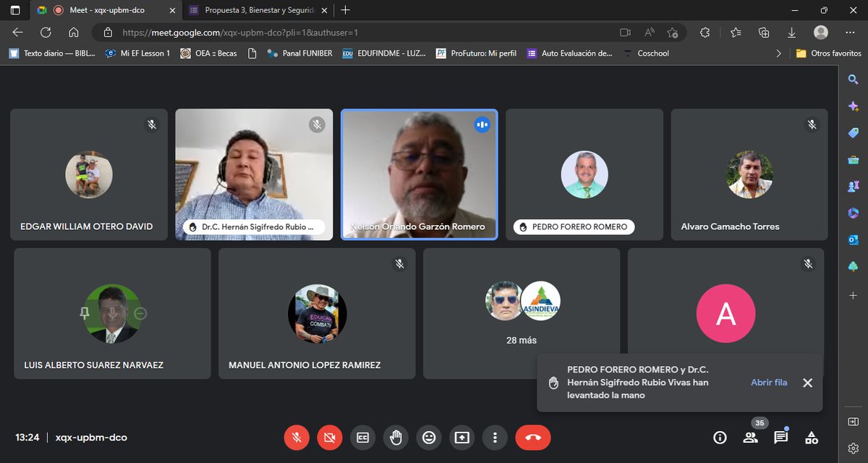Open Shopping tag icon in sidebar
868x463 pixels.
tap(854, 133)
